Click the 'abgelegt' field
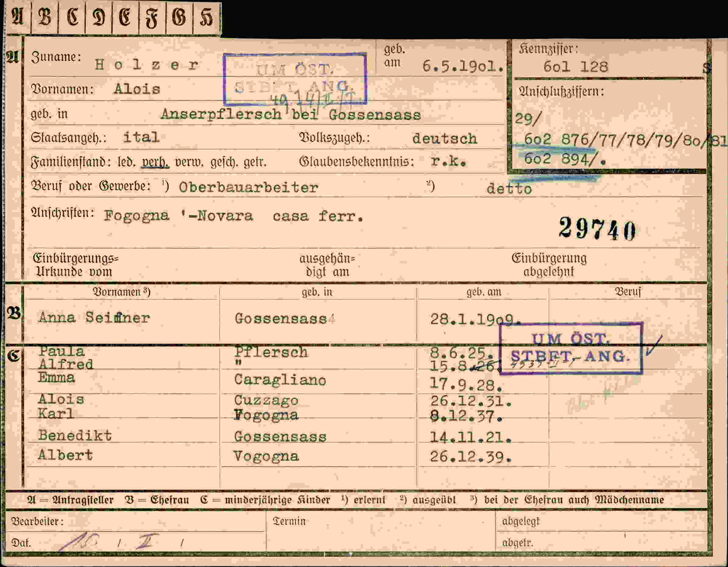 [x=602, y=521]
